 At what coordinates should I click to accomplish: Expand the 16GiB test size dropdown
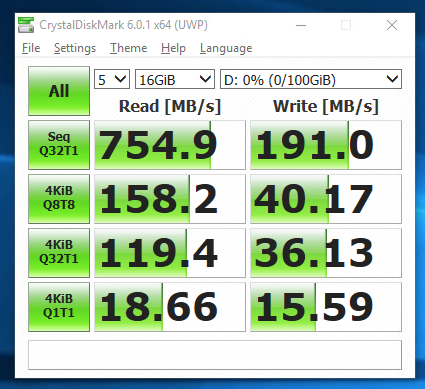[x=174, y=79]
